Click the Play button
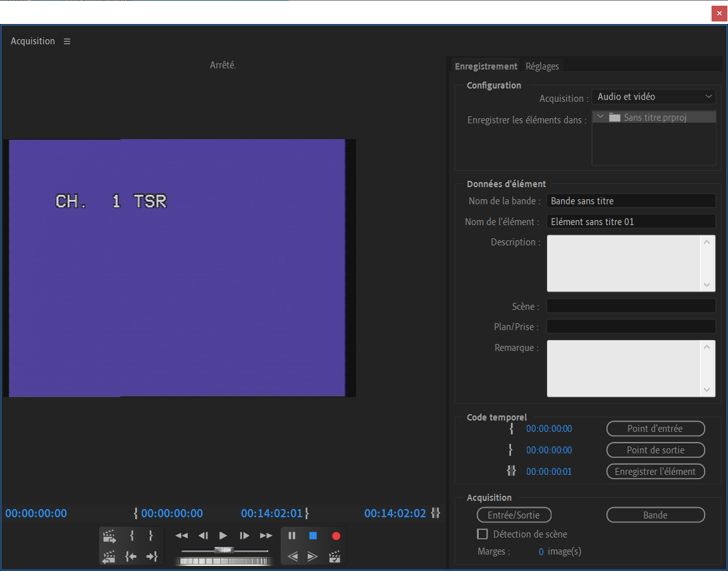728x571 pixels. coord(223,536)
